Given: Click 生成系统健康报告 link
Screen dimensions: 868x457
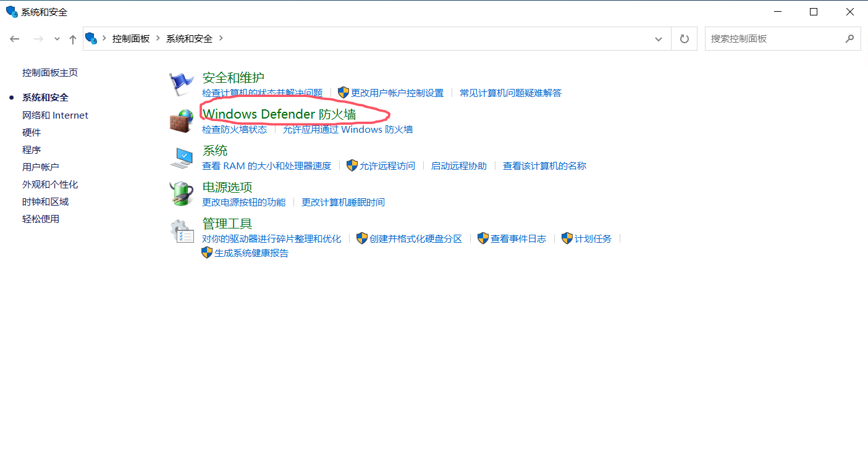Looking at the screenshot, I should pos(251,253).
